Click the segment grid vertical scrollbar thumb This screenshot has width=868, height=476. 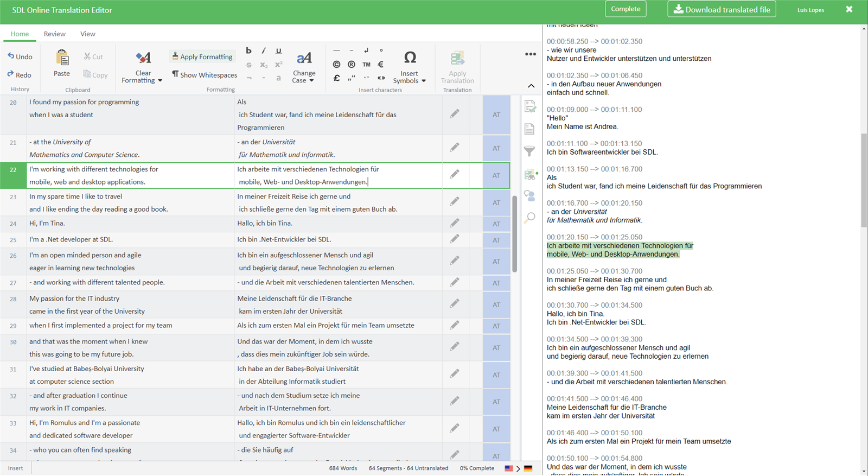coord(514,233)
